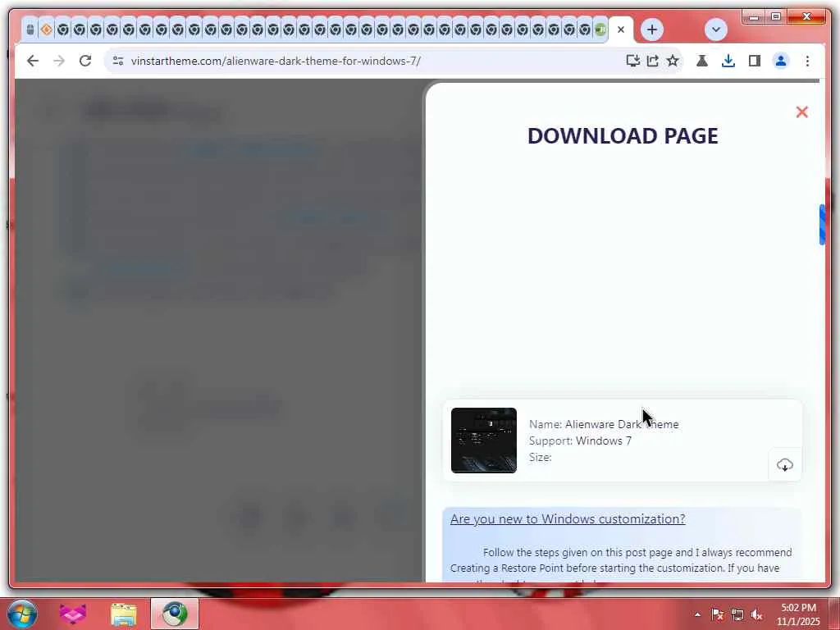Click 'Support: Windows 7' text
This screenshot has height=630, width=840.
coord(580,441)
